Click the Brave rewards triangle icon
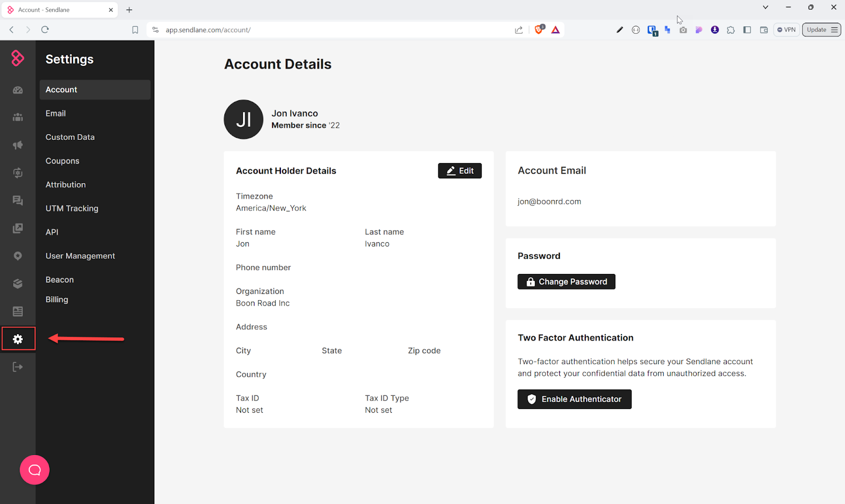Image resolution: width=845 pixels, height=504 pixels. click(556, 30)
